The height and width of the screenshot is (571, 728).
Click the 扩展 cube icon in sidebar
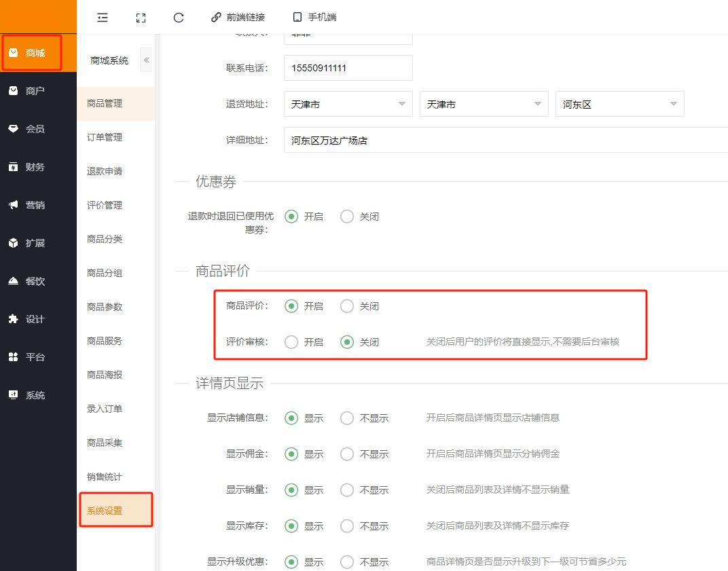click(x=13, y=243)
